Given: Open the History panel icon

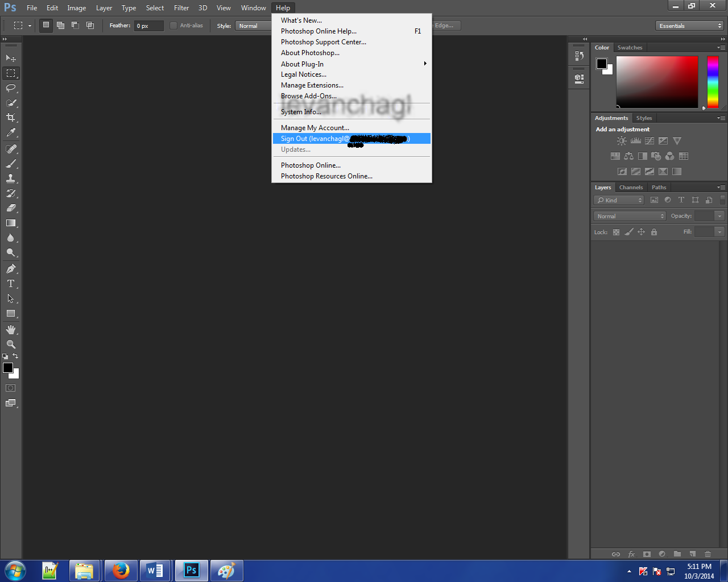Looking at the screenshot, I should [x=579, y=56].
